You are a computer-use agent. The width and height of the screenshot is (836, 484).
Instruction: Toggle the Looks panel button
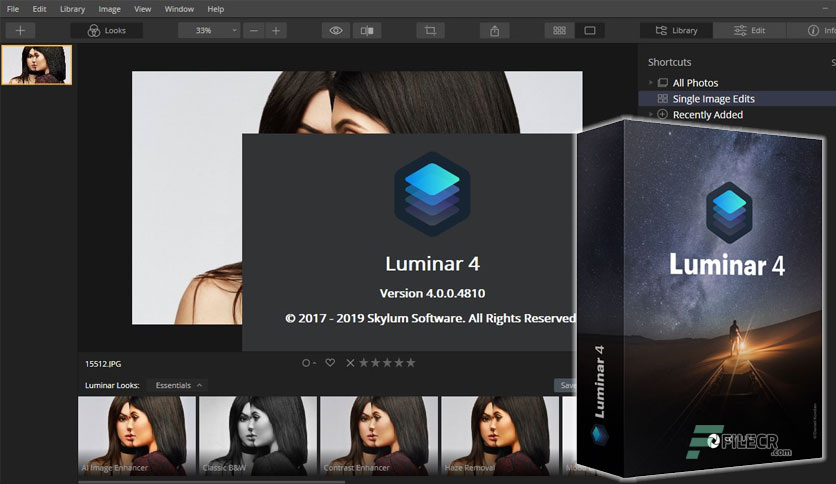[x=107, y=30]
